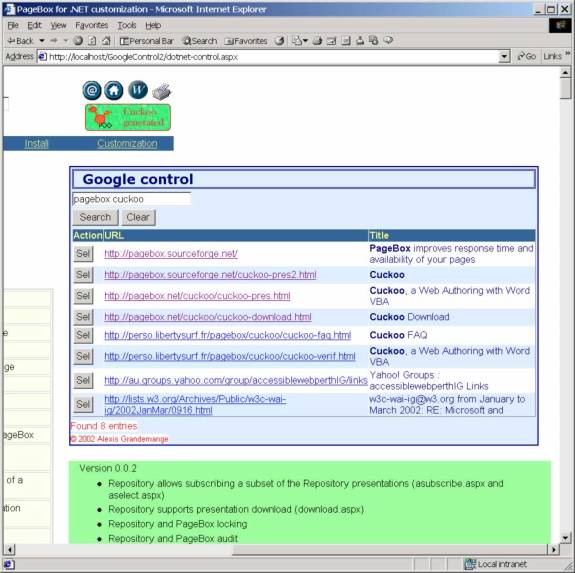The width and height of the screenshot is (575, 573).
Task: Open the Install link
Action: tap(36, 143)
